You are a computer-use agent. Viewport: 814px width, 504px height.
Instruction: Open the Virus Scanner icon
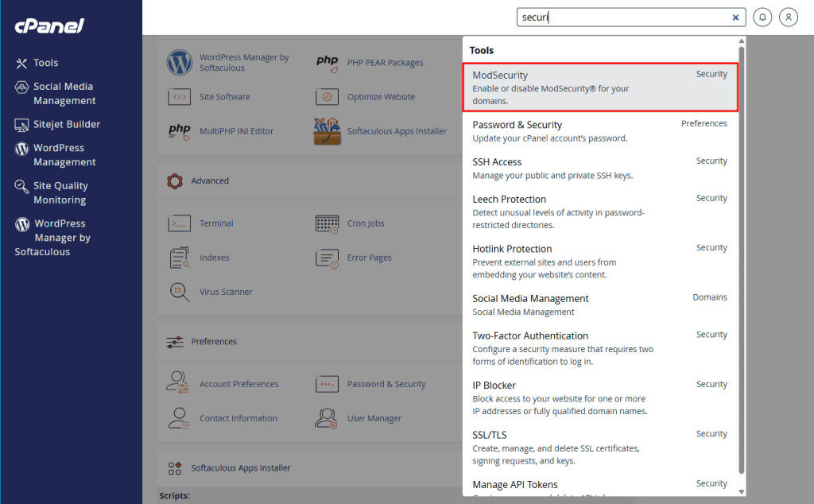(179, 292)
